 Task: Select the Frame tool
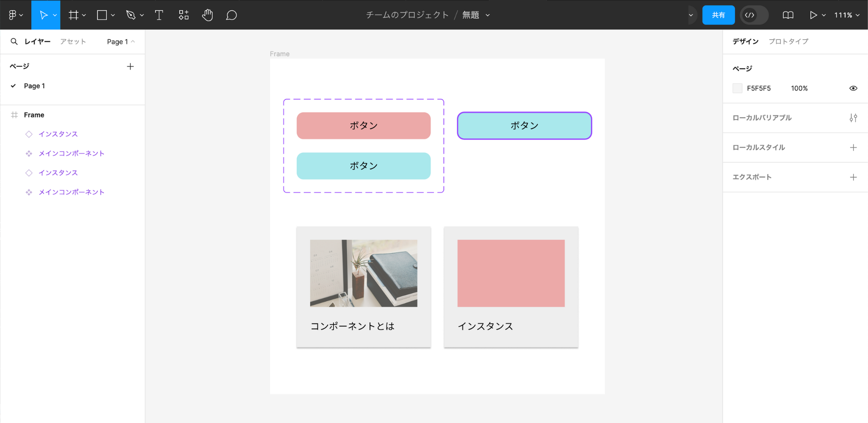pos(73,15)
